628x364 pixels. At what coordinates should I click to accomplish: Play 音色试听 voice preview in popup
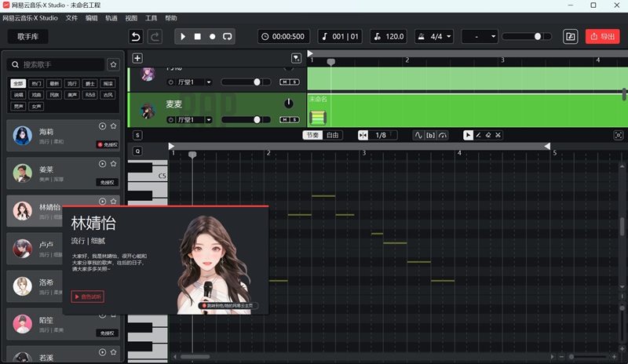click(88, 297)
